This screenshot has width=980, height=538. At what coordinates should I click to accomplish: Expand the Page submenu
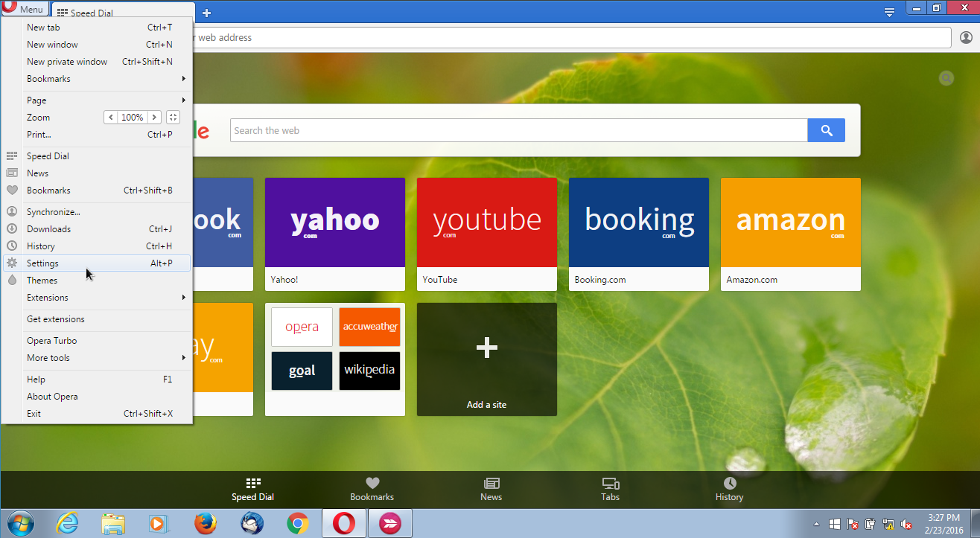click(97, 100)
